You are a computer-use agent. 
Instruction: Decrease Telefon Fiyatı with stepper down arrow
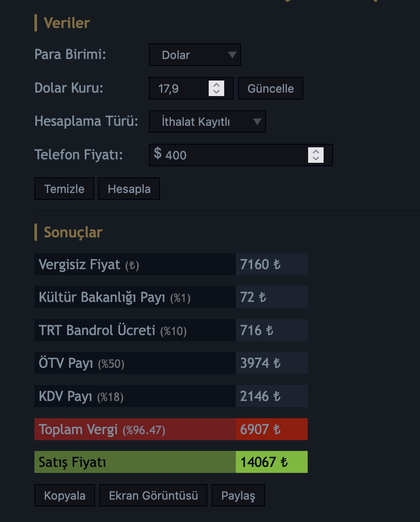point(316,158)
